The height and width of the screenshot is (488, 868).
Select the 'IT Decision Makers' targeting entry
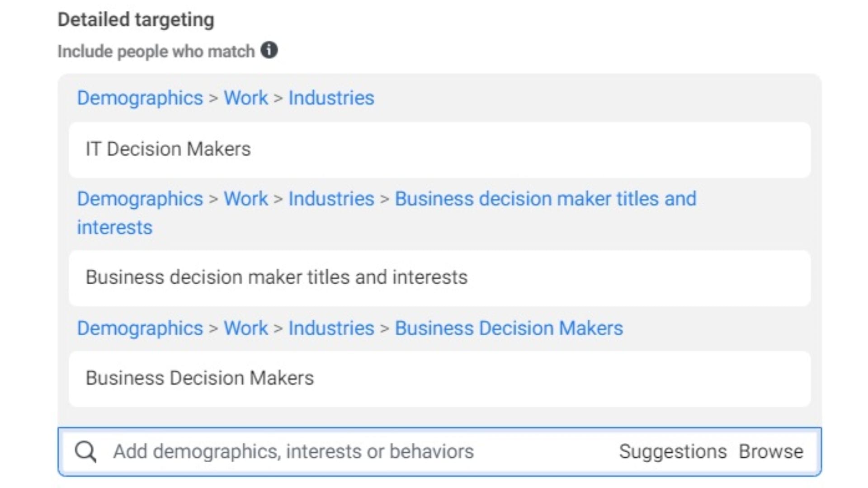coord(168,149)
